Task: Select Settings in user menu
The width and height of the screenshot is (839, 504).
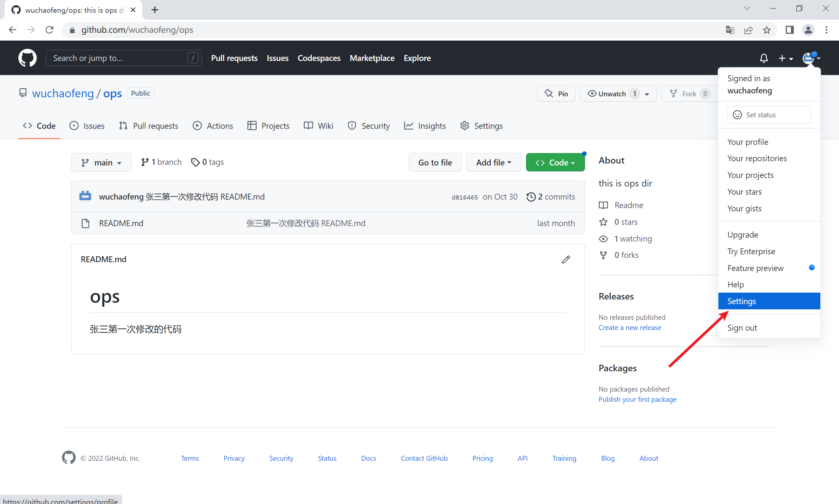Action: 769,301
